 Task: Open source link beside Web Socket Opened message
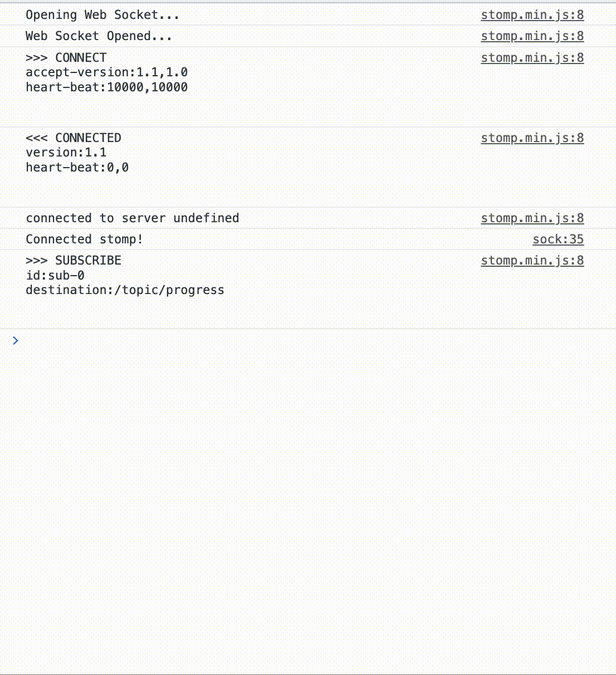pyautogui.click(x=532, y=36)
